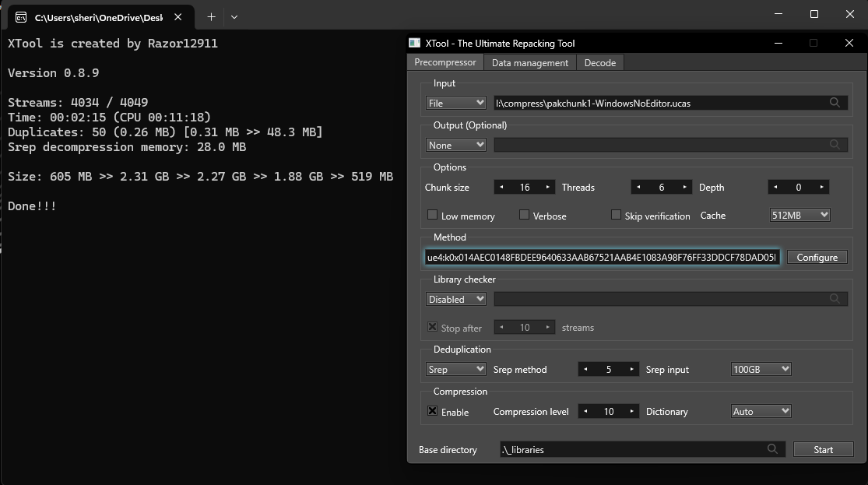
Task: Increase Compression level value
Action: coord(631,411)
